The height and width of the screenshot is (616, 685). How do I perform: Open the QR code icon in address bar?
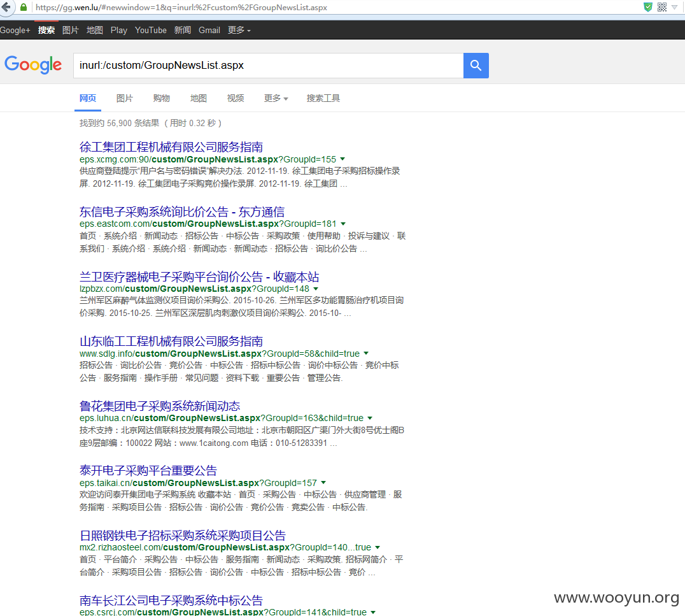pos(662,7)
